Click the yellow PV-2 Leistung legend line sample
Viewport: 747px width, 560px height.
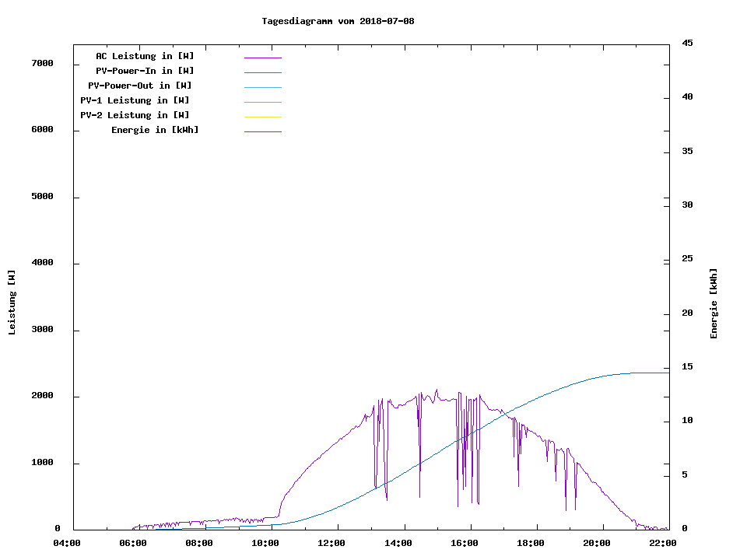(262, 117)
